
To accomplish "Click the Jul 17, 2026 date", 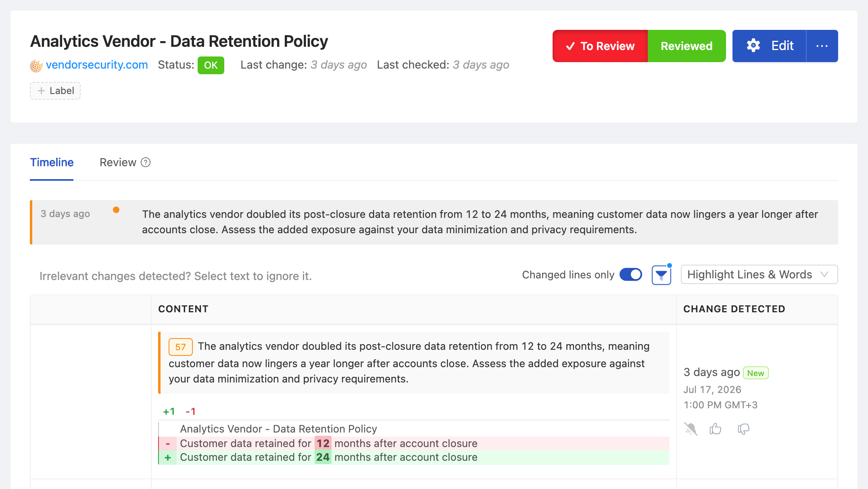I will pyautogui.click(x=712, y=390).
